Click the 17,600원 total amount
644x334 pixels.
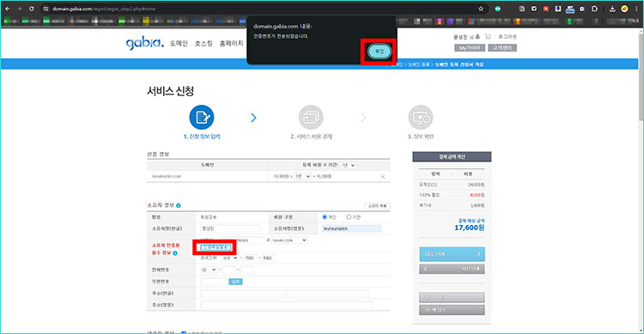469,228
